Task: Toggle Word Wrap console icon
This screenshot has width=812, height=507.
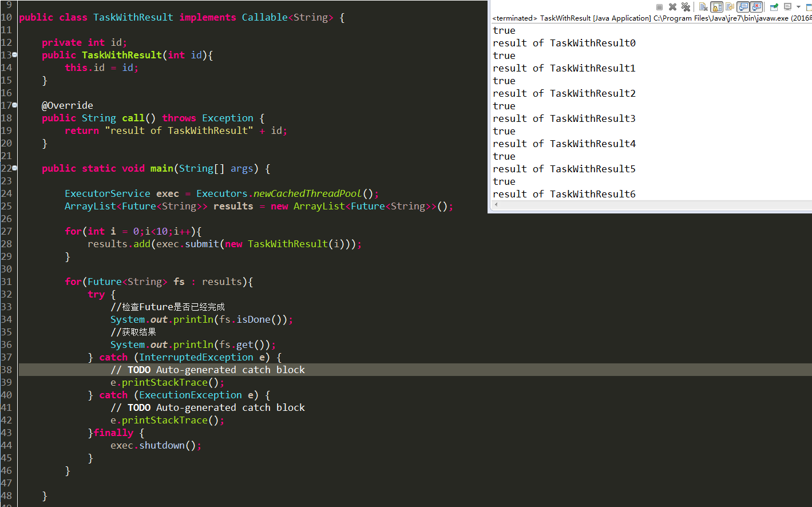Action: tap(730, 7)
